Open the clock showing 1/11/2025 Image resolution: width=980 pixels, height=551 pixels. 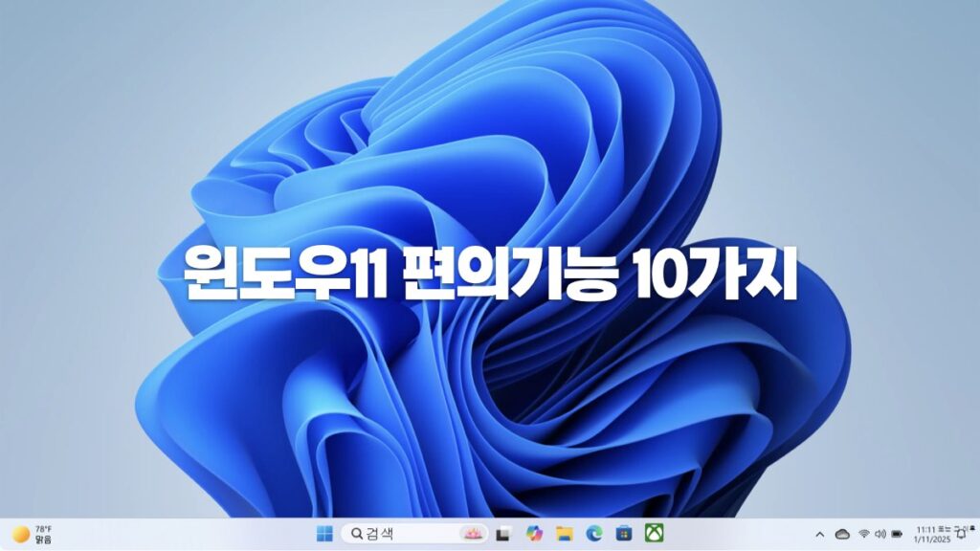pos(932,534)
